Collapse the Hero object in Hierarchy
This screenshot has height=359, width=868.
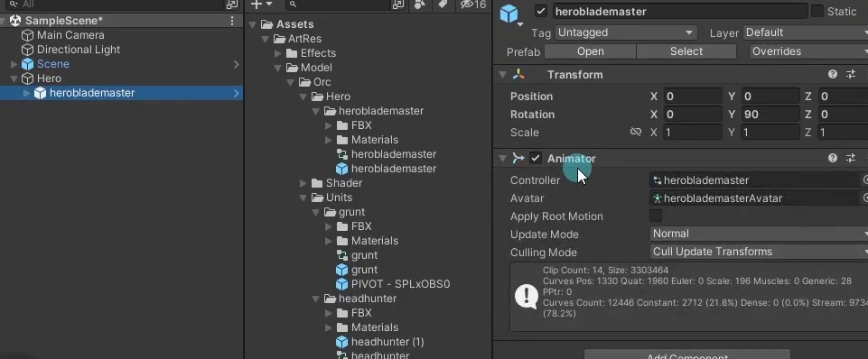(14, 78)
